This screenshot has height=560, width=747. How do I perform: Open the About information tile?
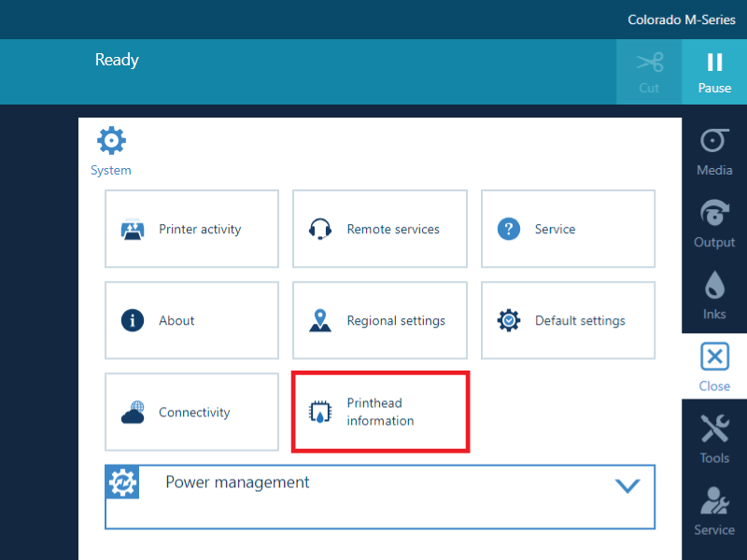(191, 320)
